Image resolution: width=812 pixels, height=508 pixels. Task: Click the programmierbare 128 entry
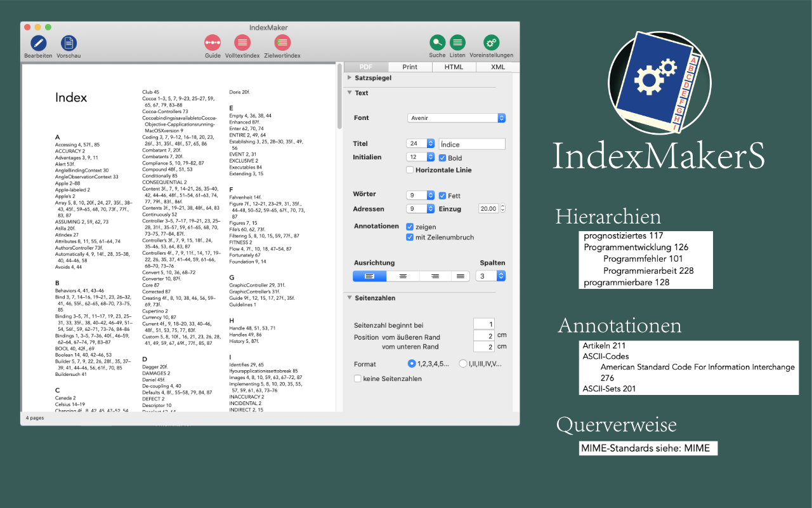pos(627,283)
